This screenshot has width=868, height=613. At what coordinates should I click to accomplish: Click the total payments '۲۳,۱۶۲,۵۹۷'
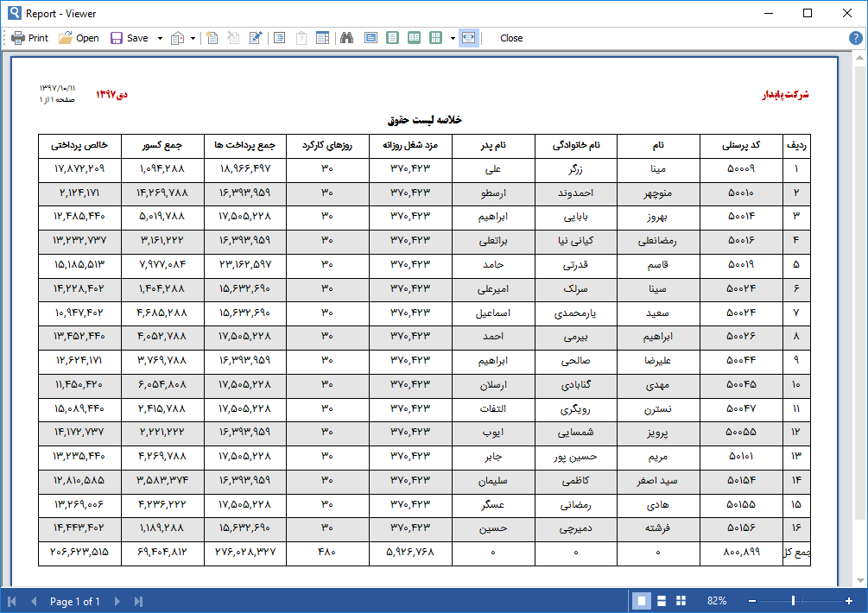(245, 265)
